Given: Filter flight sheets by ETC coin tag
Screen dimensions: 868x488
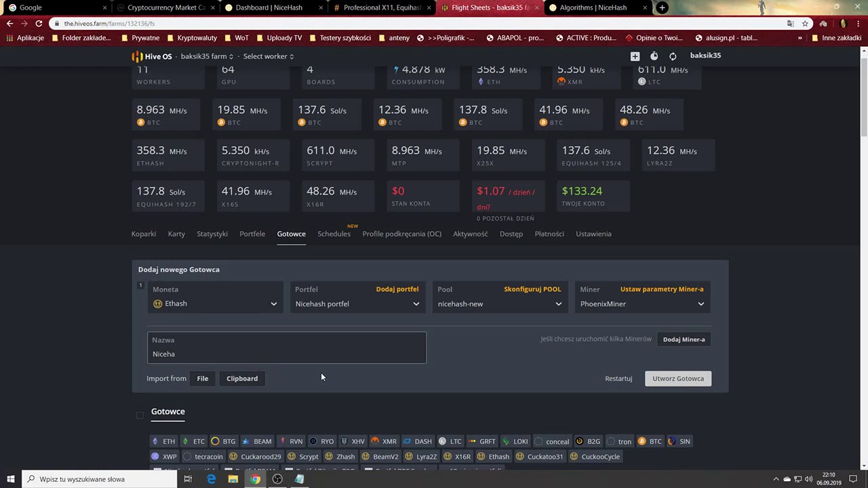Looking at the screenshot, I should tap(193, 441).
